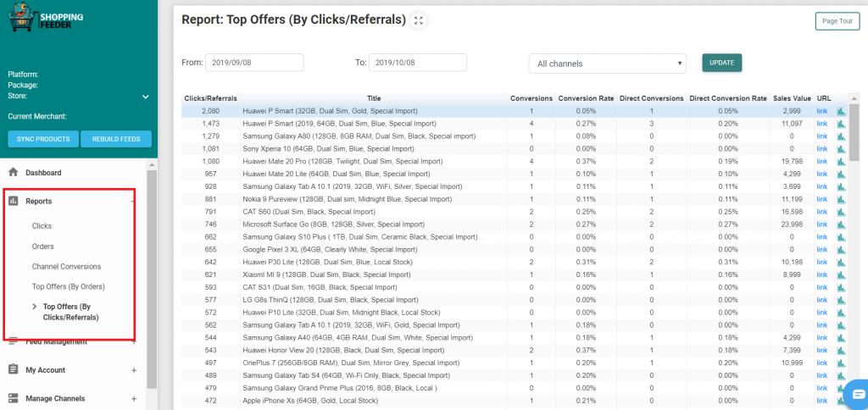The width and height of the screenshot is (868, 410).
Task: Click the Reports bar-chart icon
Action: (14, 201)
